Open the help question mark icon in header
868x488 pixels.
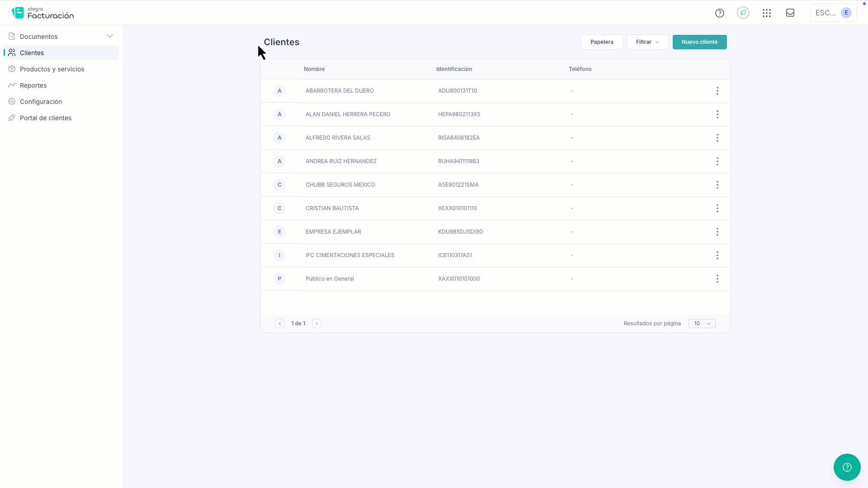[x=719, y=13]
